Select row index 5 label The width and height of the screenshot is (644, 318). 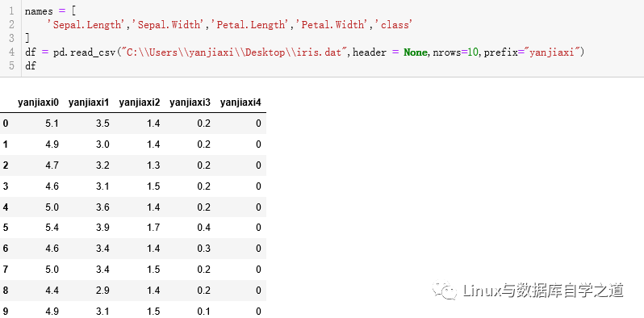[x=5, y=228]
